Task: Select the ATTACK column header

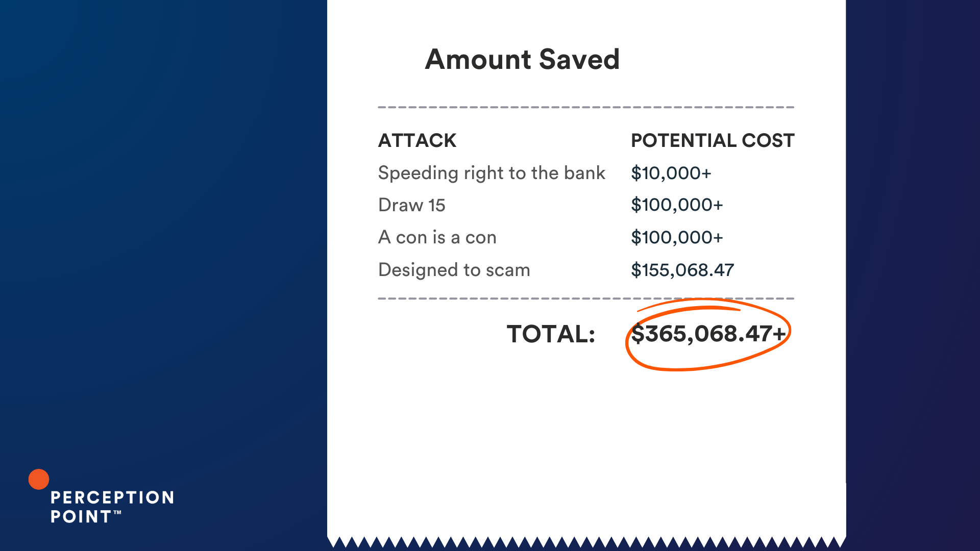Action: tap(417, 140)
